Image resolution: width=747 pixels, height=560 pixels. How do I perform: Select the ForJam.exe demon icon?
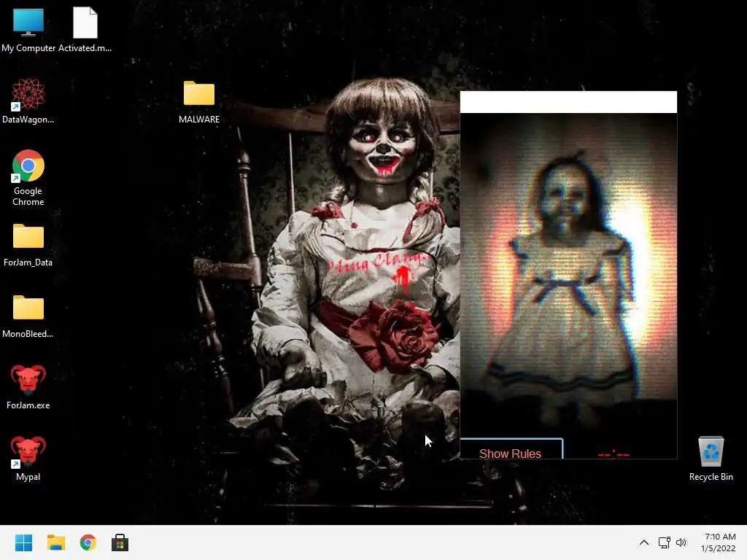click(x=28, y=386)
